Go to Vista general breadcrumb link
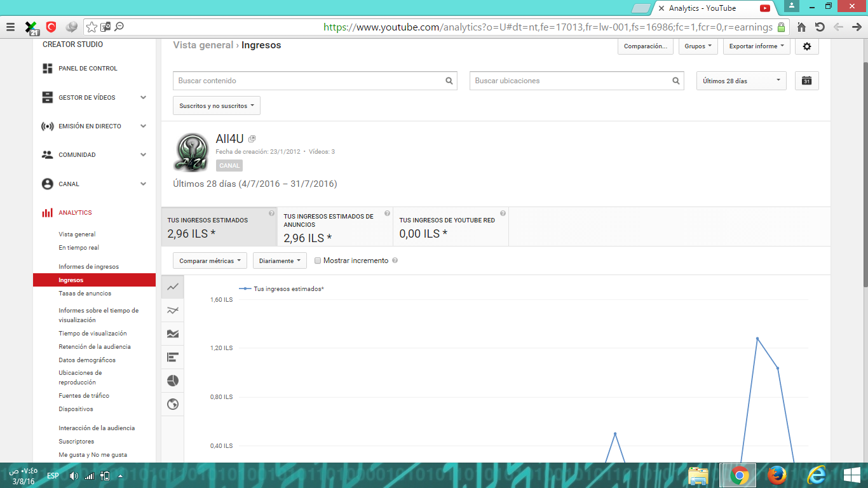Screen dimensions: 868x488 point(203,45)
